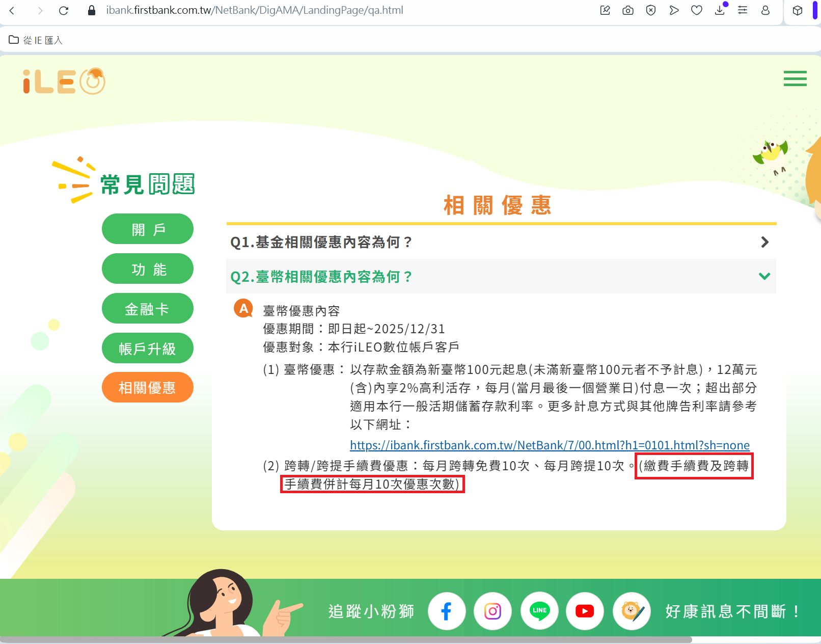The image size is (821, 644).
Task: Select the 功能 category
Action: click(x=148, y=269)
